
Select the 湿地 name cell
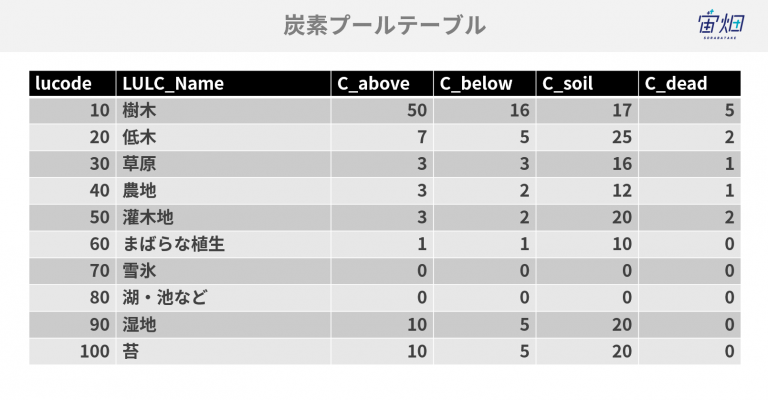223,324
